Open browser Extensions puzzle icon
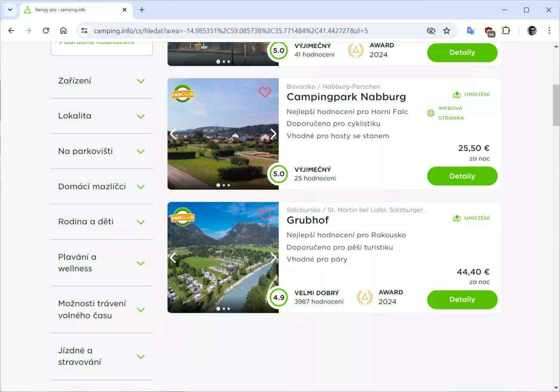The width and height of the screenshot is (560, 392). (506, 31)
